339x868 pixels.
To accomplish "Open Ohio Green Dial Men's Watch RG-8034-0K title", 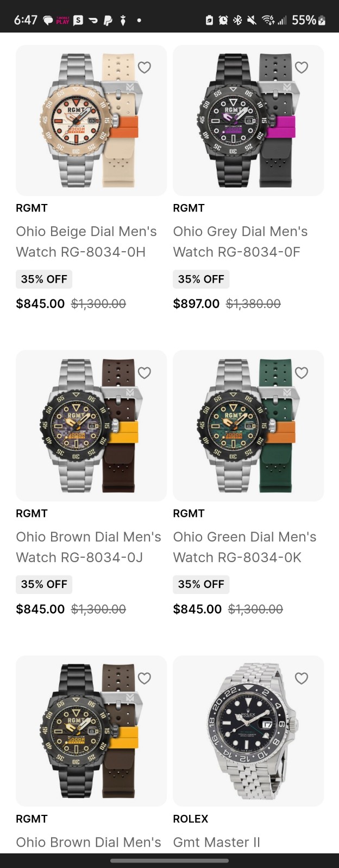I will point(244,547).
